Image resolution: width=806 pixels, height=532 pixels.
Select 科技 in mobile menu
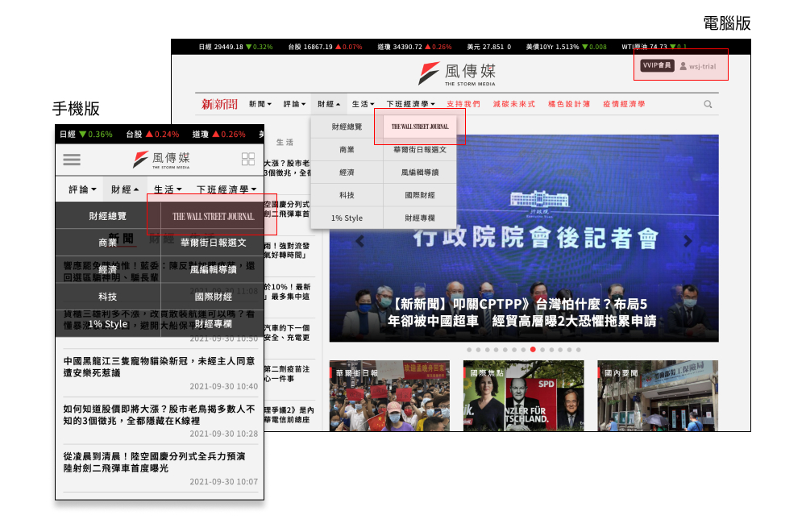point(108,297)
